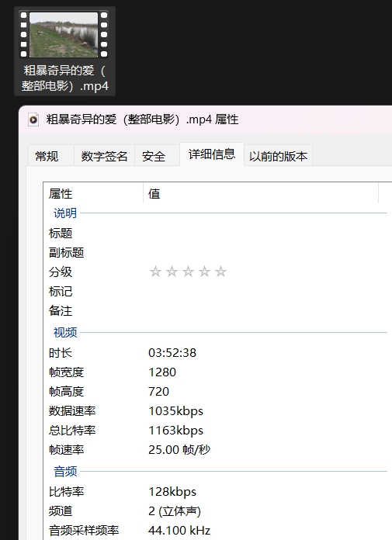Image resolution: width=392 pixels, height=540 pixels.
Task: Set rating to three stars
Action: click(188, 272)
